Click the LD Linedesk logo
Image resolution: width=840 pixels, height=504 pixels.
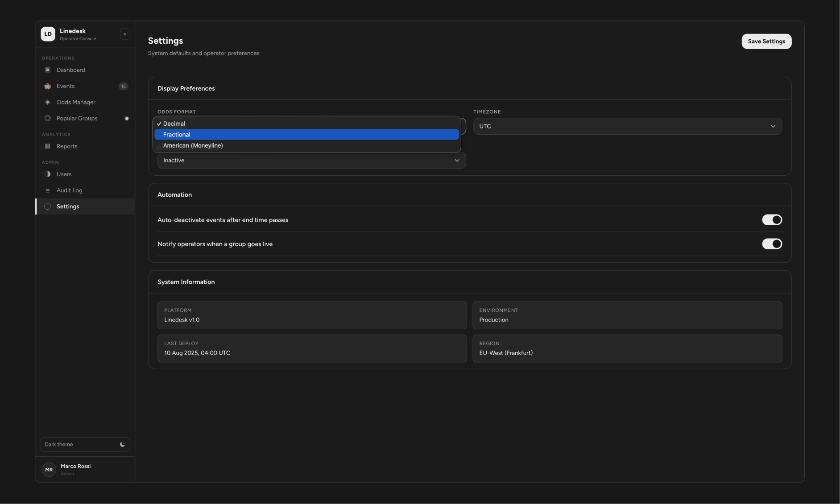(48, 34)
